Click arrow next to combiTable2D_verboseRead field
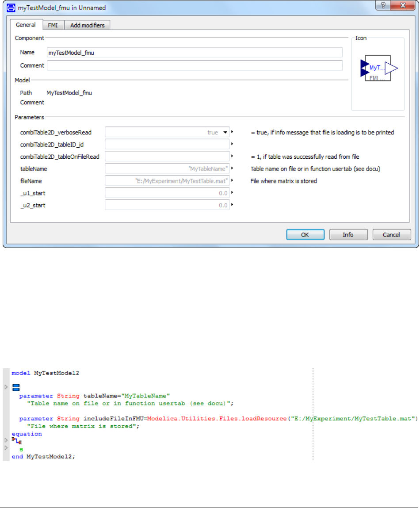 click(x=232, y=132)
